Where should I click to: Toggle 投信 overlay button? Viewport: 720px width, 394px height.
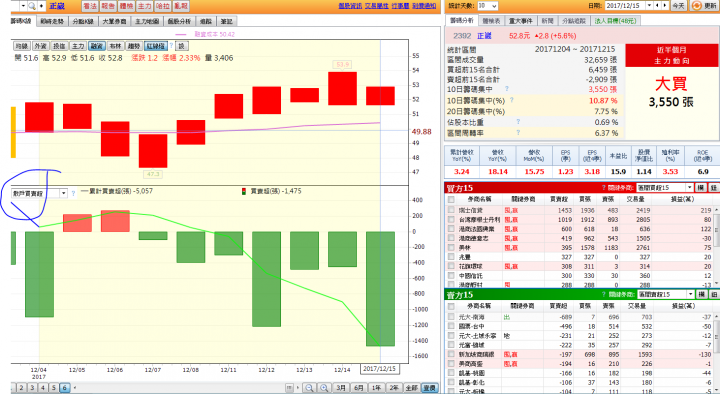pyautogui.click(x=59, y=46)
